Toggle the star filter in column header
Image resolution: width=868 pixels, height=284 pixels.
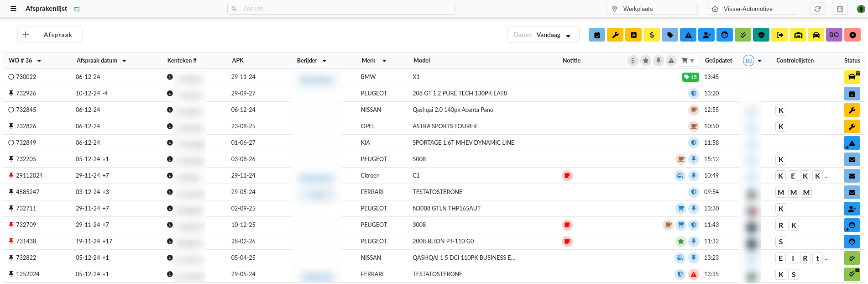point(645,61)
